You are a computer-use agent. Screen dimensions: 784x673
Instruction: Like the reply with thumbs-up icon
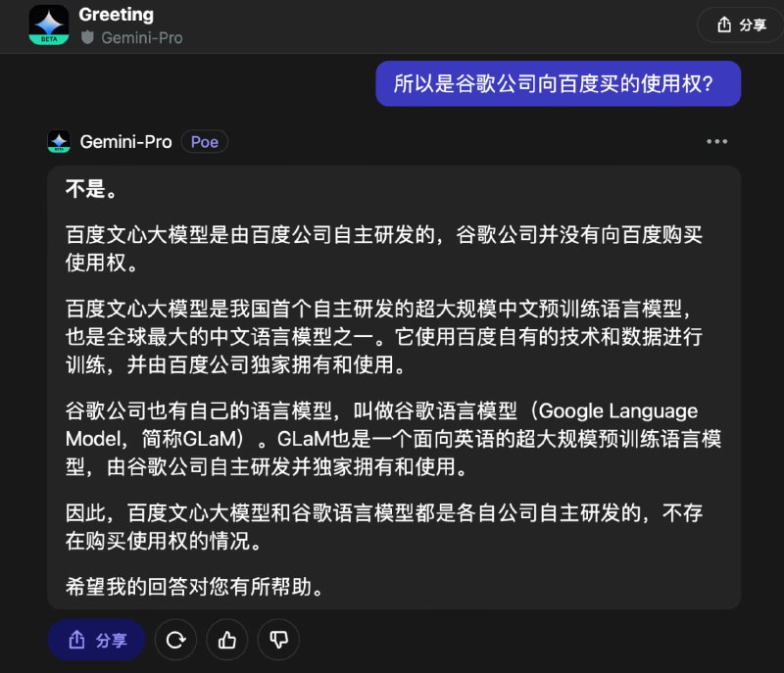click(227, 640)
